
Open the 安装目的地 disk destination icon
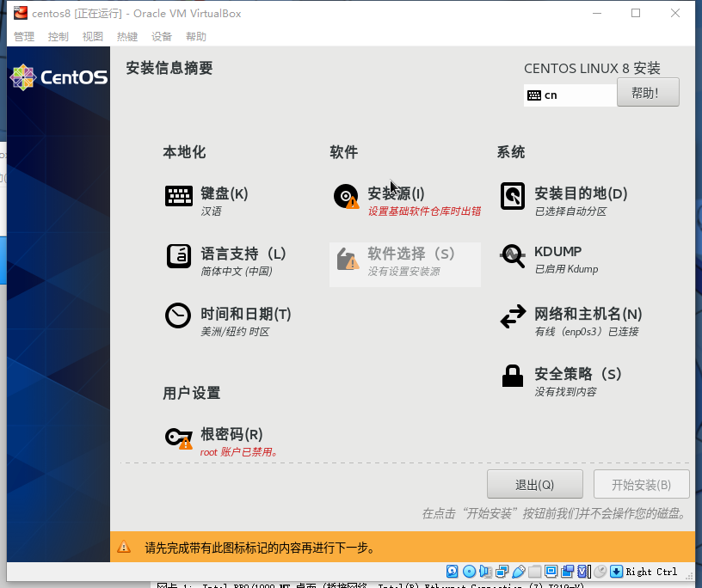pyautogui.click(x=513, y=195)
